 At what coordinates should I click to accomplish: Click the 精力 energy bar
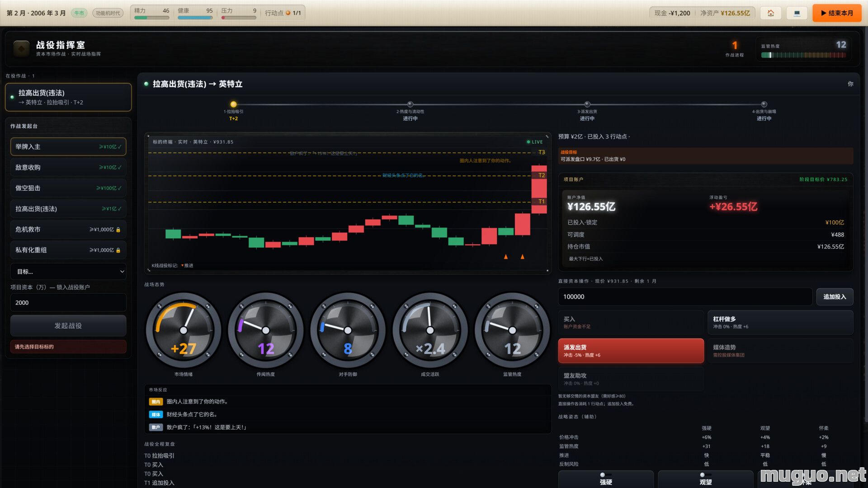[152, 18]
